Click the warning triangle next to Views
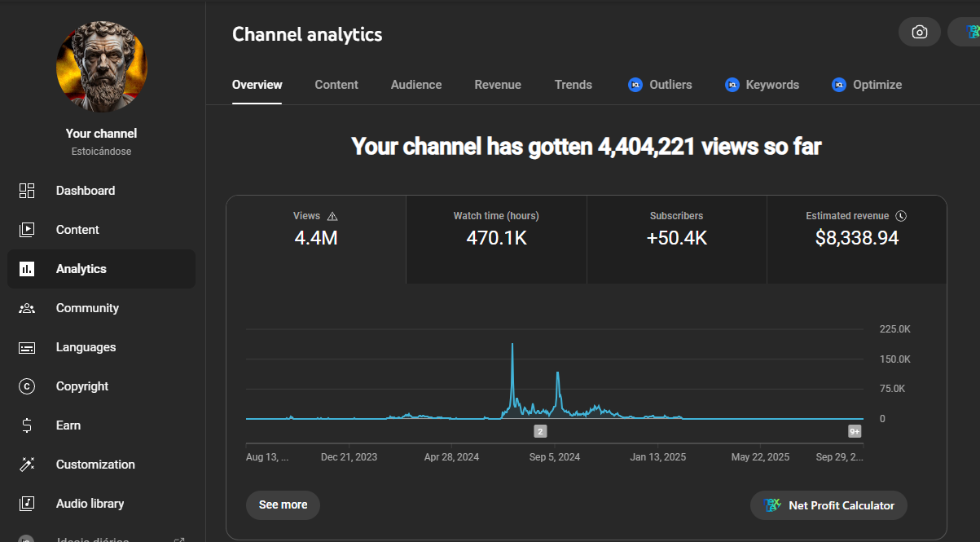The height and width of the screenshot is (542, 980). [332, 216]
